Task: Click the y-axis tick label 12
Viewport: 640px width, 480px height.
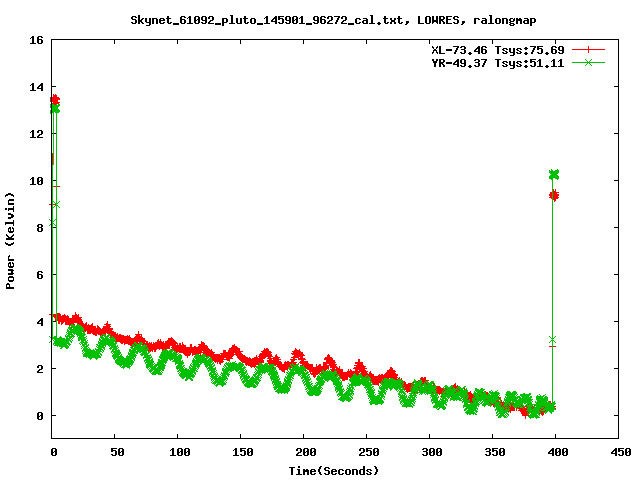Action: [36, 134]
